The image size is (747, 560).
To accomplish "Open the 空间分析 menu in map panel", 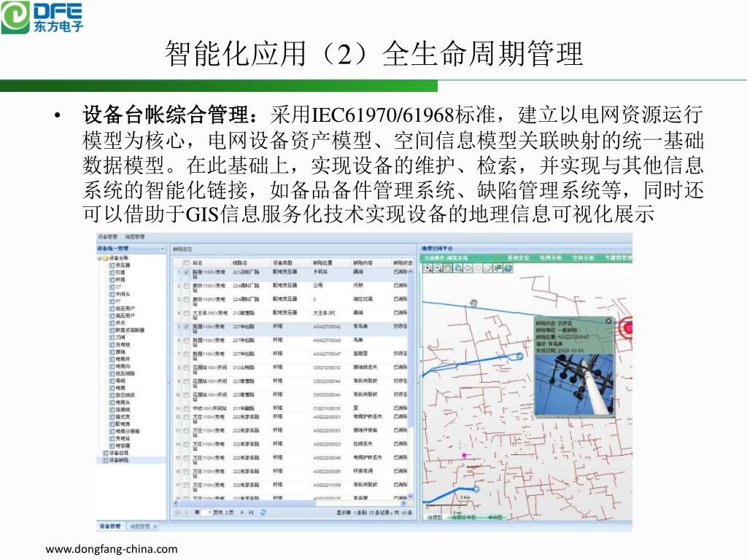I will (x=583, y=257).
